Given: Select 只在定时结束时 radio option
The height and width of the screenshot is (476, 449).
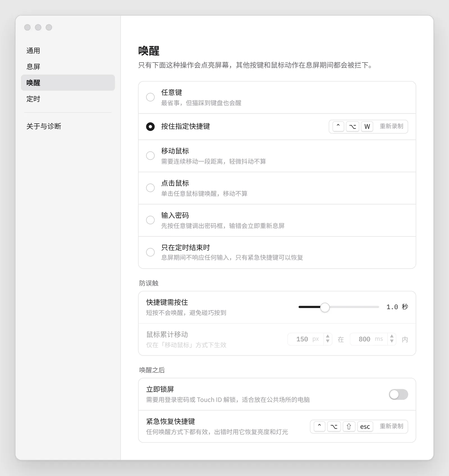Looking at the screenshot, I should 150,252.
